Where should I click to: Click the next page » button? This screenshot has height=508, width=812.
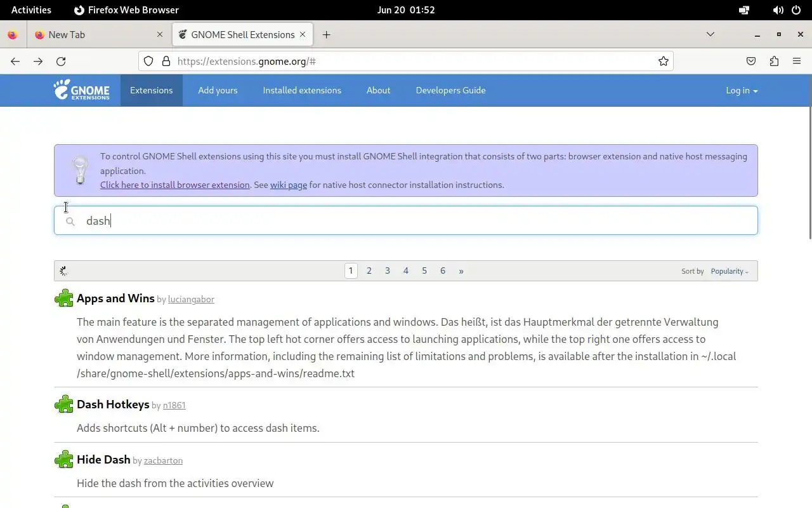461,271
